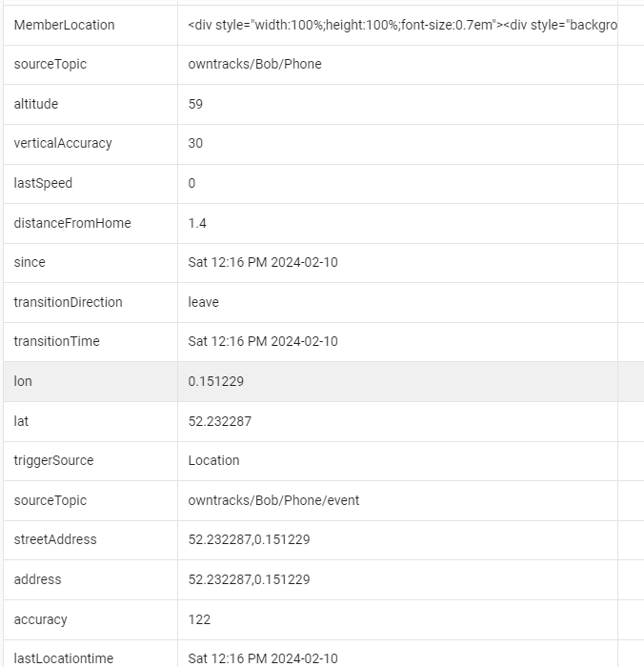Select the verticalAccuracy value 30
The image size is (644, 667).
point(195,143)
